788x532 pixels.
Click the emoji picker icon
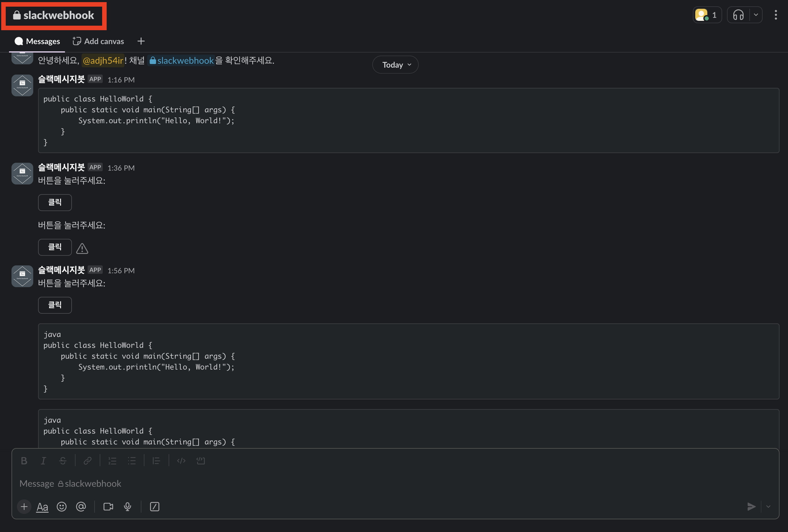point(61,507)
